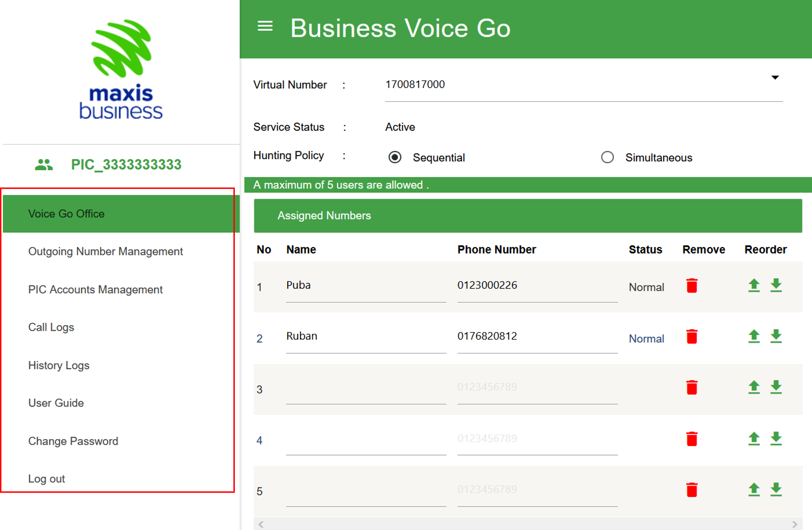Select Simultaneous hunting policy
This screenshot has height=530, width=812.
click(x=607, y=157)
